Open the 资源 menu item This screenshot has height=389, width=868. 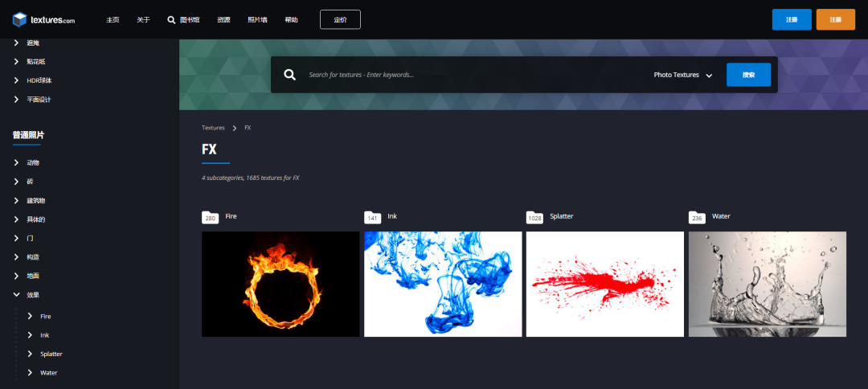click(x=223, y=20)
